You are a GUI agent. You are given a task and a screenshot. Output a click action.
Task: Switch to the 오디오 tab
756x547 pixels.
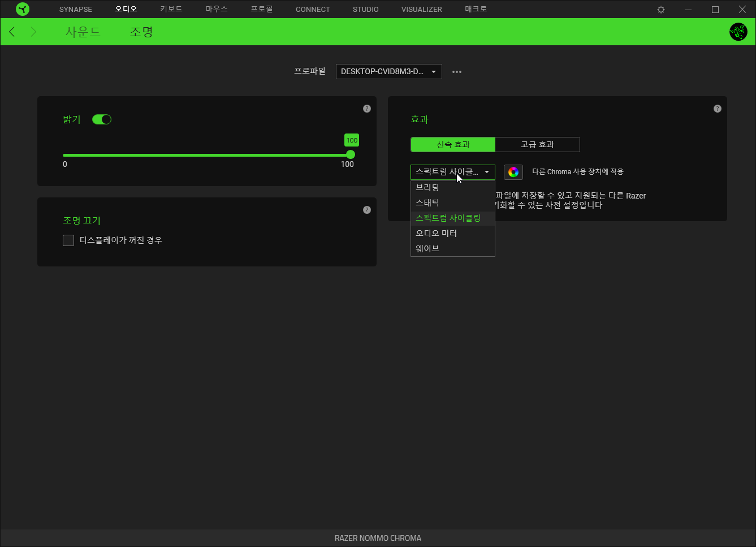coord(126,10)
